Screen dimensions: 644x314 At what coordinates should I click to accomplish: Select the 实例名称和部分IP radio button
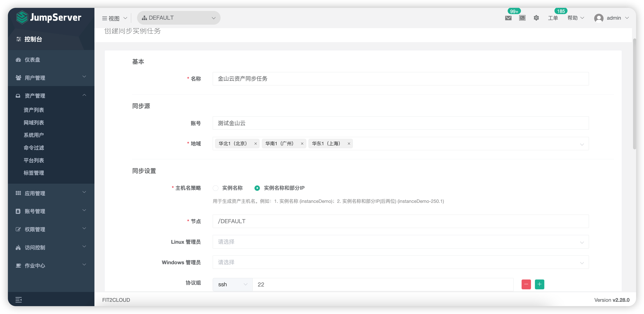(257, 188)
